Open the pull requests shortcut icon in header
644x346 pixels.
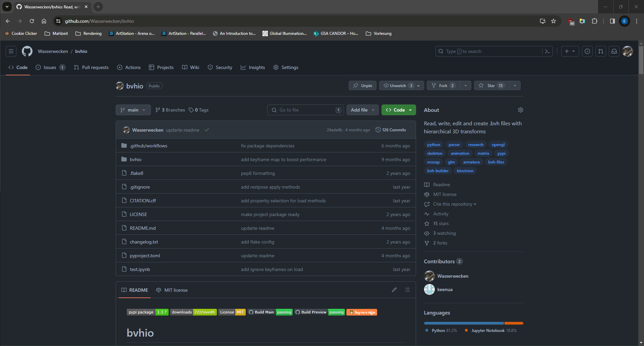click(x=601, y=51)
